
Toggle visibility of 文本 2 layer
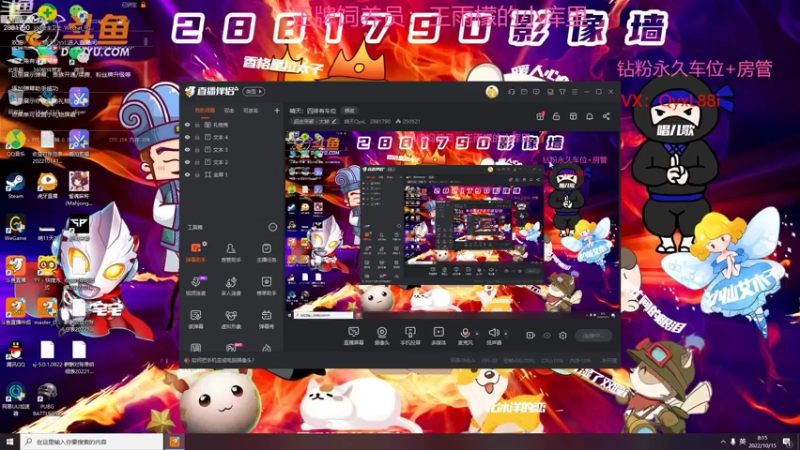click(x=187, y=162)
